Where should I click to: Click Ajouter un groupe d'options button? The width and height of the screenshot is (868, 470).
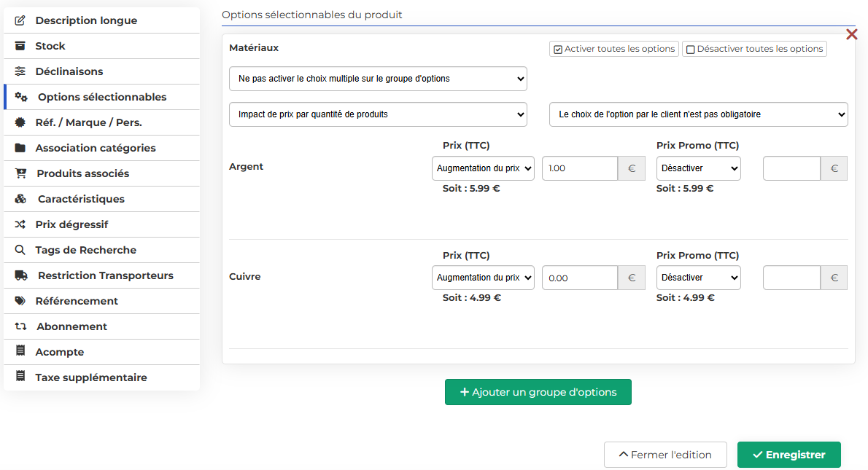[x=538, y=392]
